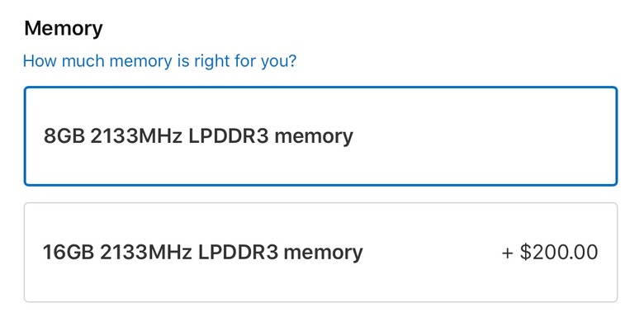Click the + $200.00 price label

pos(550,252)
